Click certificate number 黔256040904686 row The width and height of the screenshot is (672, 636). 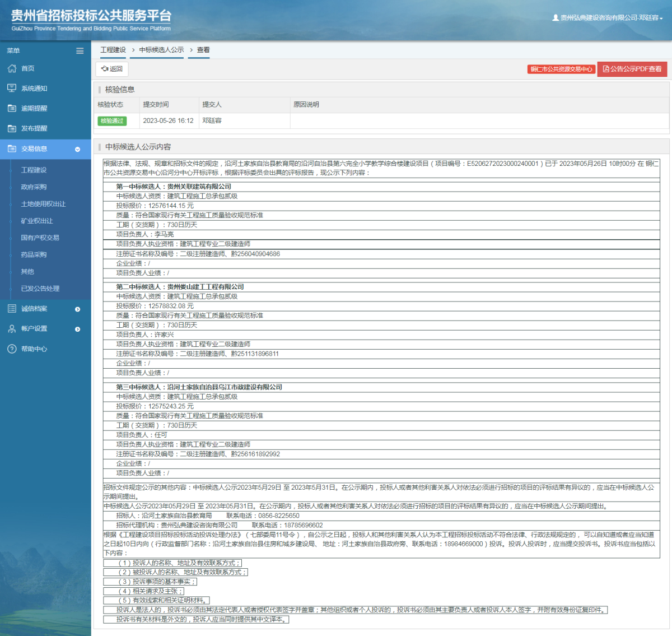(381, 254)
